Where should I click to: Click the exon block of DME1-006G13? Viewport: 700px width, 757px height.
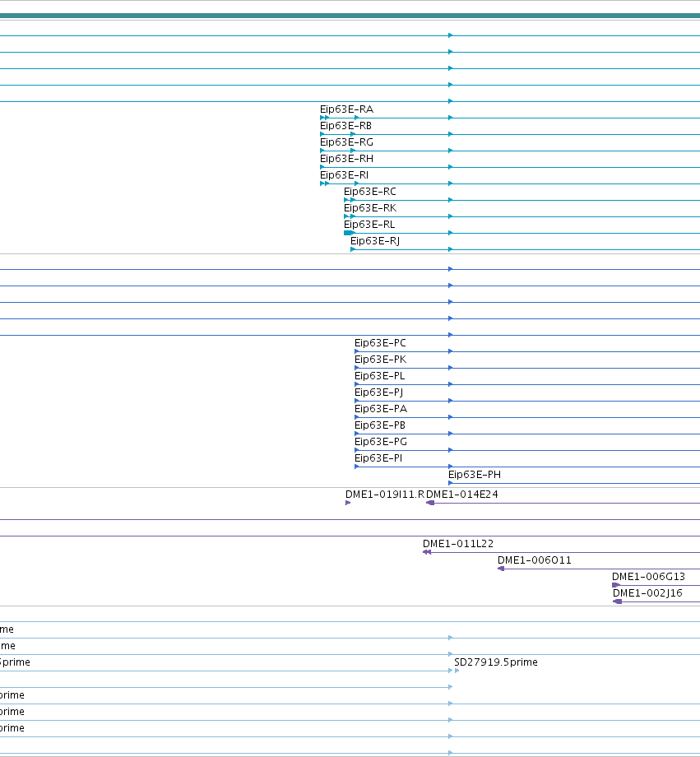click(616, 585)
